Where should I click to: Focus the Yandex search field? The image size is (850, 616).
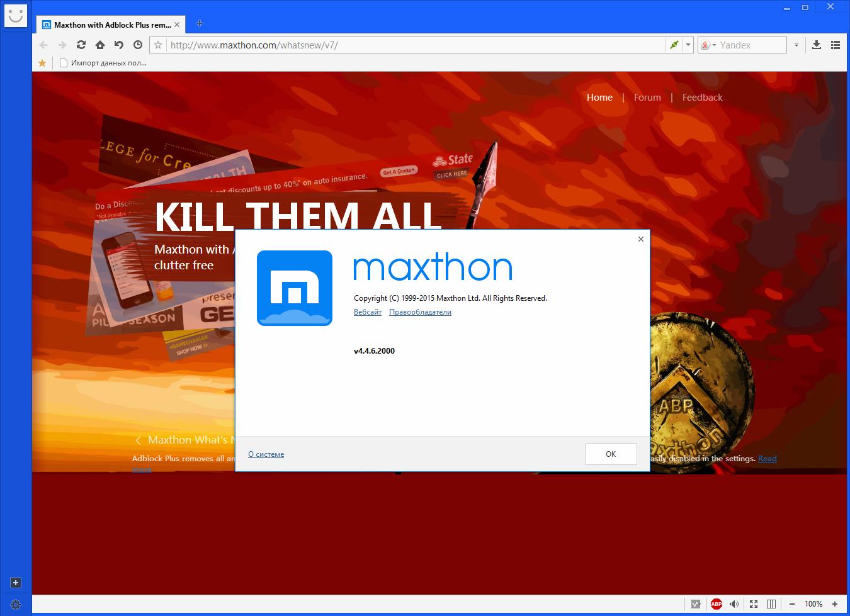click(x=752, y=45)
